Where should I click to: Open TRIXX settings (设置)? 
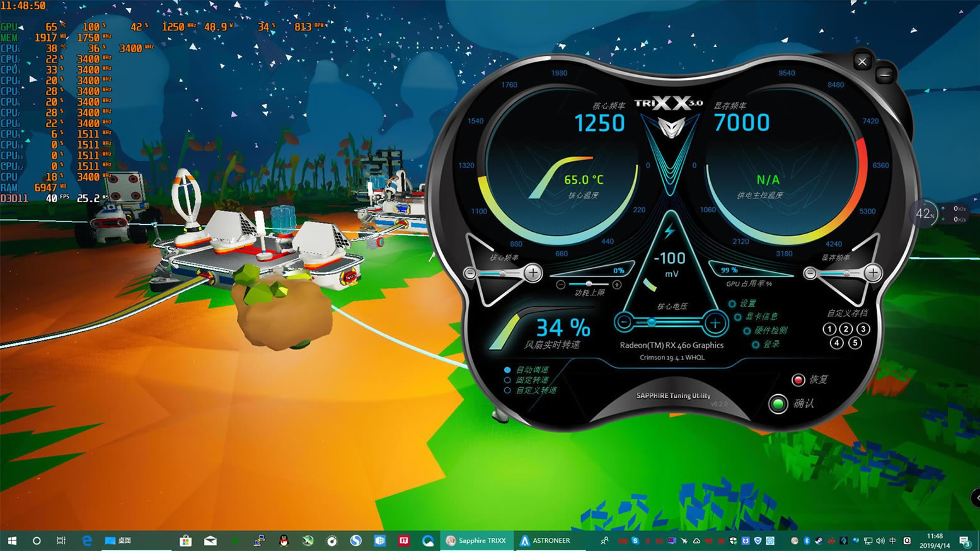(x=742, y=304)
